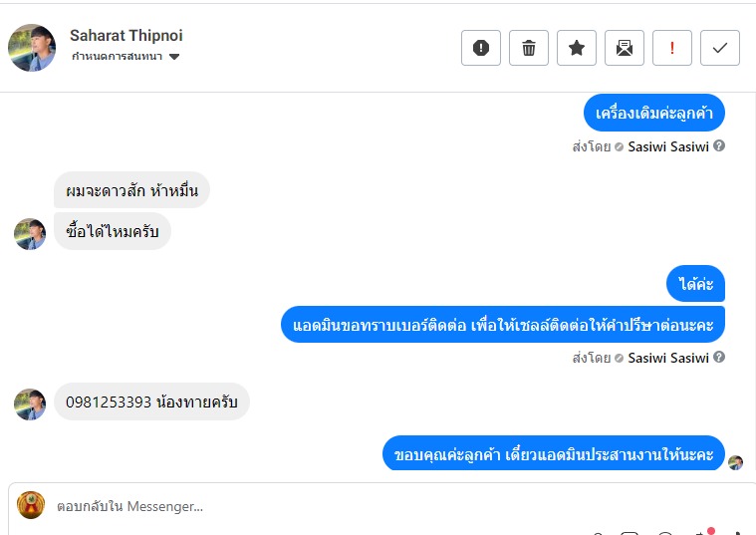Image resolution: width=756 pixels, height=535 pixels.
Task: Mark conversation as unread with envelope icon
Action: [x=624, y=48]
